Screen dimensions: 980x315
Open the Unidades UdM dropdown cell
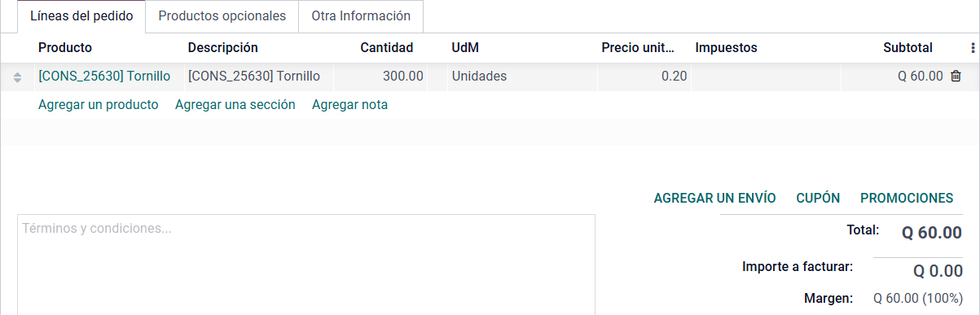521,77
